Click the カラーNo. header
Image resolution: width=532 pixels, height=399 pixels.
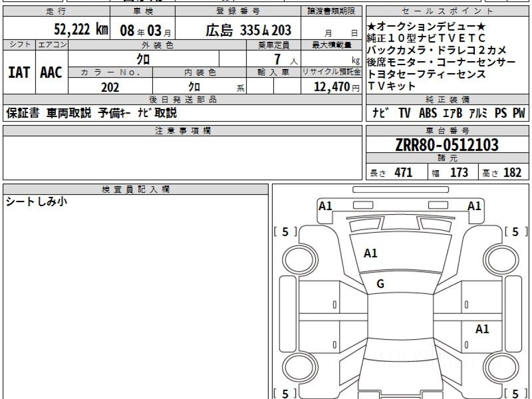coord(110,72)
